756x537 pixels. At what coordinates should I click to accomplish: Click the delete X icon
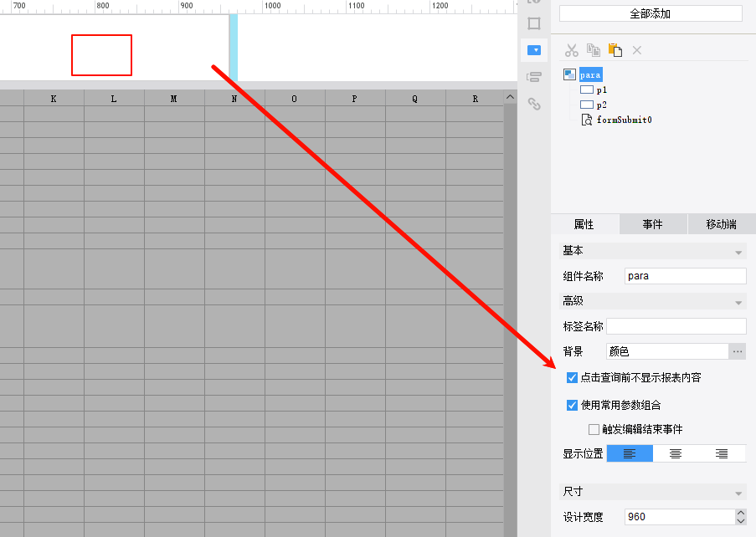pyautogui.click(x=637, y=50)
